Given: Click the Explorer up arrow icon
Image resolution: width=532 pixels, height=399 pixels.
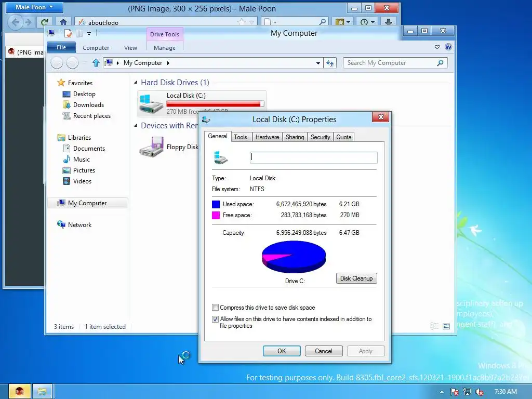Looking at the screenshot, I should [96, 63].
